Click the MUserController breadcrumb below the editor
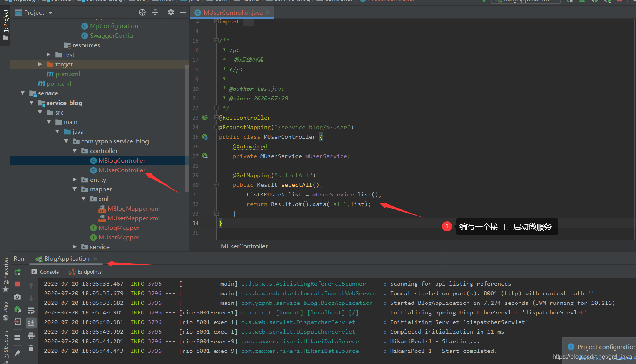Screen dimensions: 636x364 coord(244,246)
